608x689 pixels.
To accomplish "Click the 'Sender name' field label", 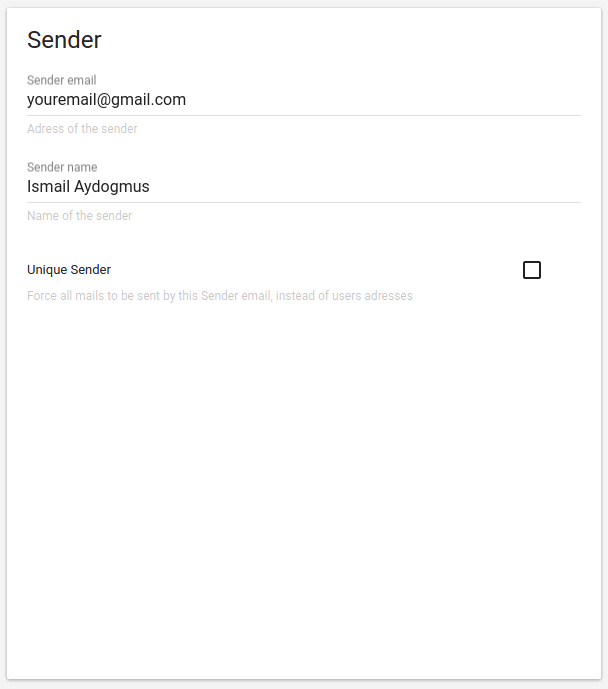I will pos(62,167).
